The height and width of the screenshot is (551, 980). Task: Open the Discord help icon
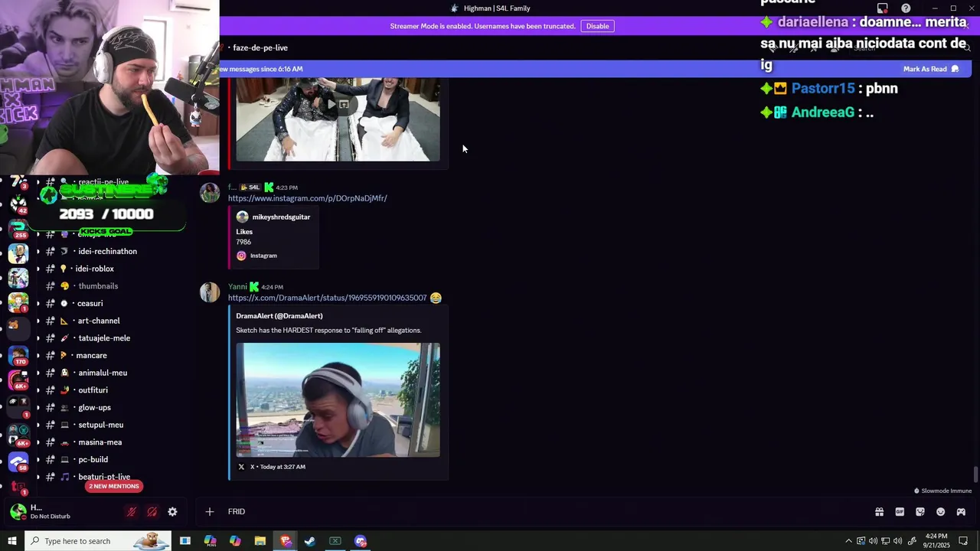906,8
